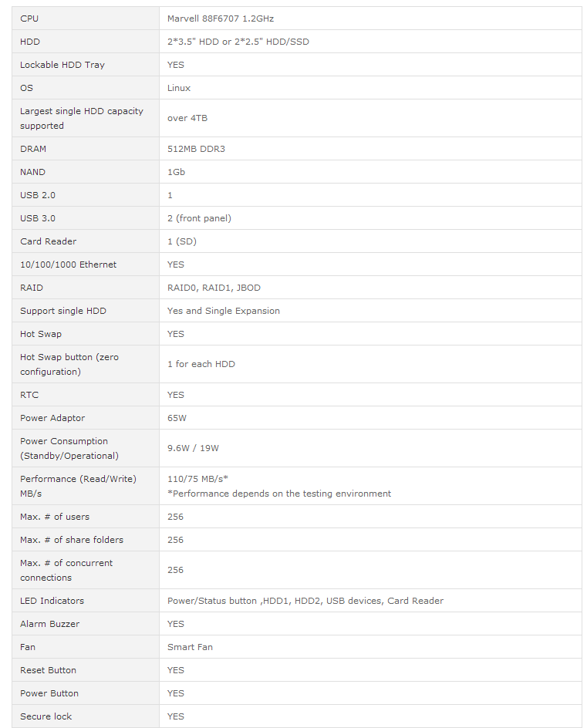Click the Linux value in OS row
587x728 pixels.
click(179, 88)
